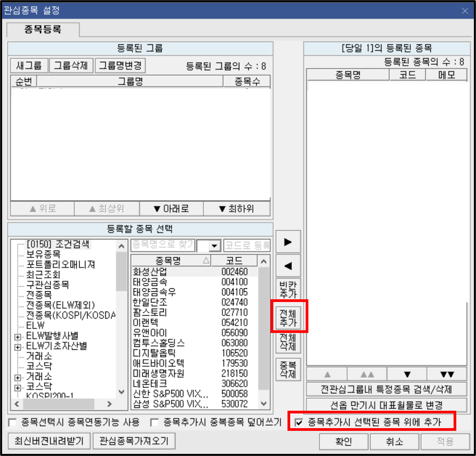Click the 종목명으로 찾기 search field
The image size is (476, 456).
click(163, 245)
